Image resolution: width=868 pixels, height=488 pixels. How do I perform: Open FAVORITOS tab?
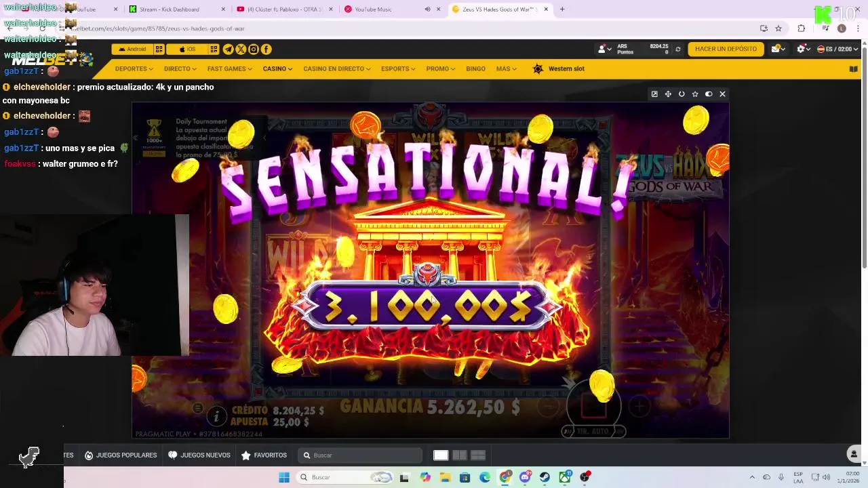[264, 455]
